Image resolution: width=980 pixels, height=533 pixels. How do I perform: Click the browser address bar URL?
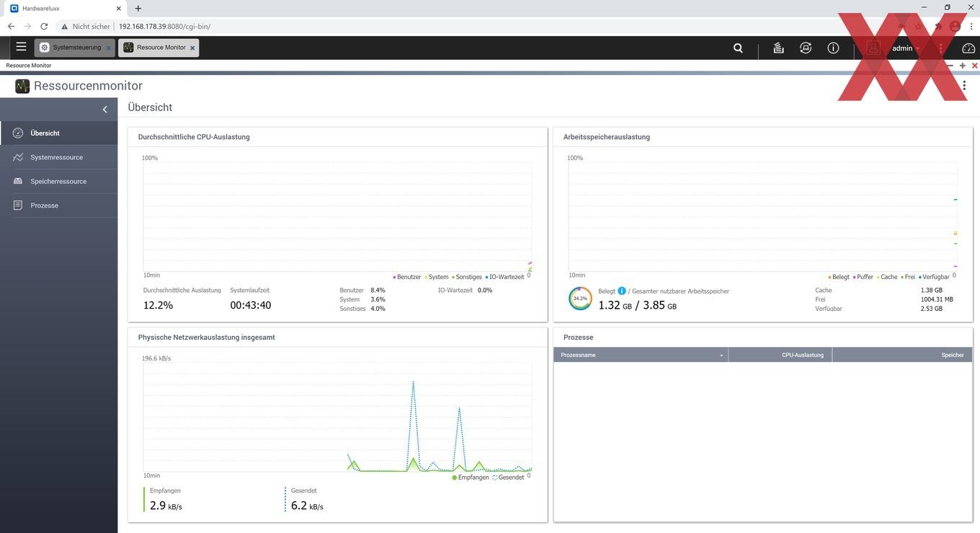tap(164, 26)
